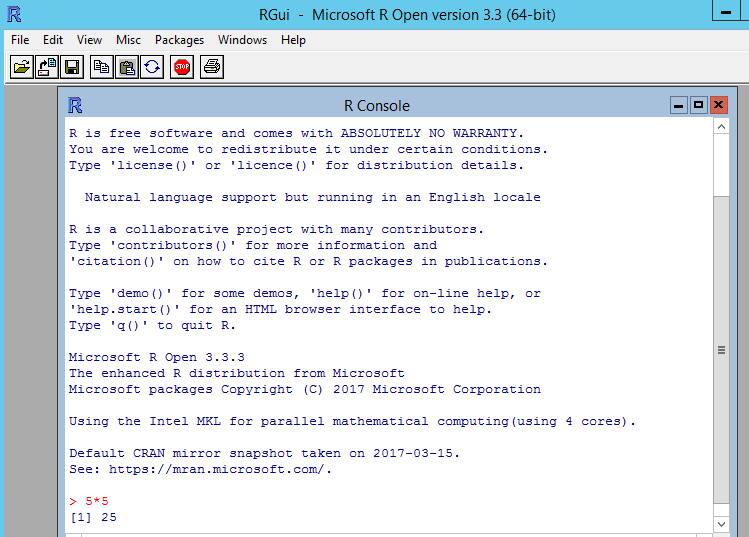Minimize the RGui main window
The width and height of the screenshot is (749, 537).
pos(726,11)
